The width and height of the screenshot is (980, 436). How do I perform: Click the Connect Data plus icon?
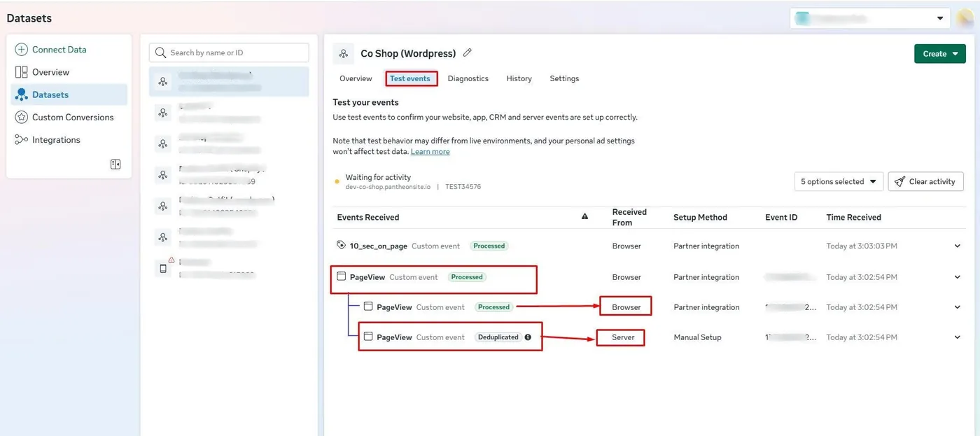(21, 50)
